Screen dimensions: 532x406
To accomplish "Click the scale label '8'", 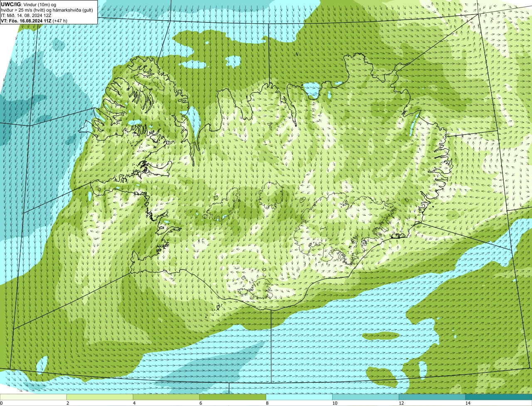I will click(x=267, y=403).
